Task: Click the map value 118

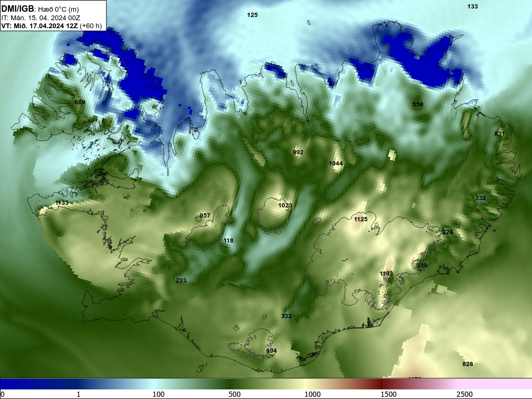Action: (228, 240)
